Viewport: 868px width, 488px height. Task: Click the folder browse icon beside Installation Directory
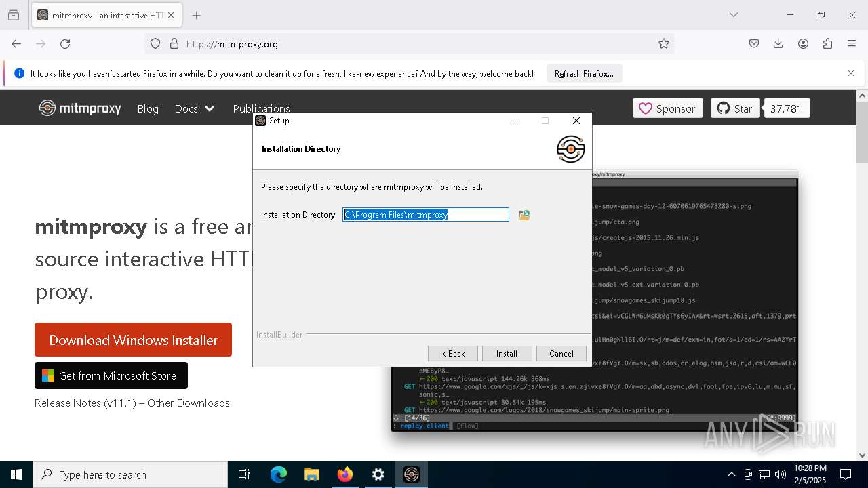click(524, 215)
